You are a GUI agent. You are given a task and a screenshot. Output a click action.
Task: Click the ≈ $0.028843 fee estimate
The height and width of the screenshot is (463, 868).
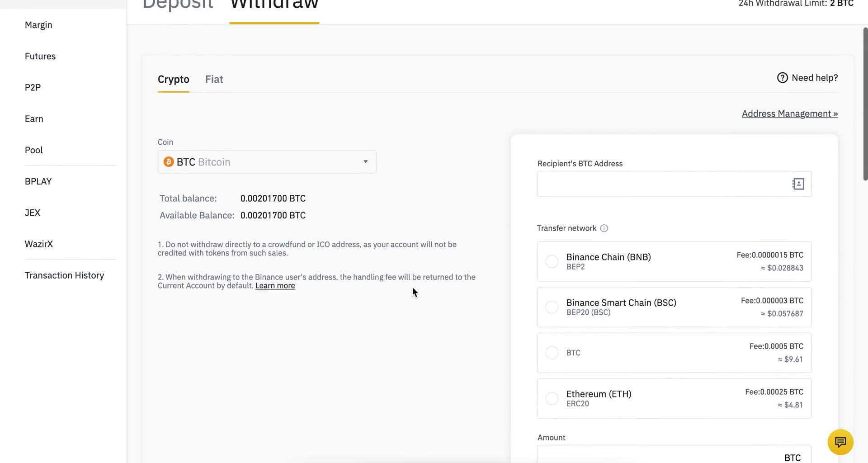click(782, 268)
